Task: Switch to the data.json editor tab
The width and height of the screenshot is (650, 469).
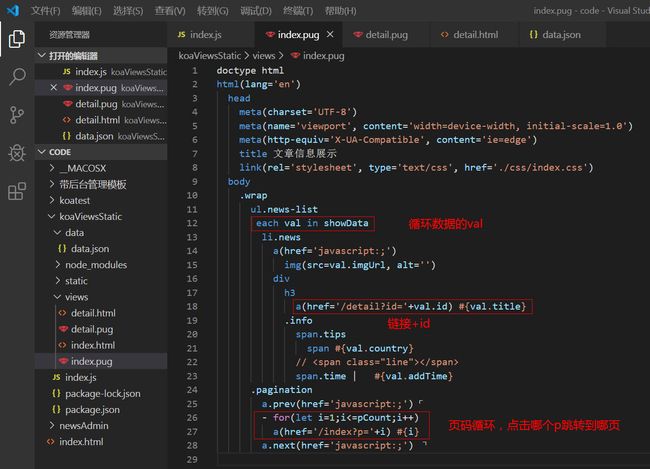Action: click(561, 34)
